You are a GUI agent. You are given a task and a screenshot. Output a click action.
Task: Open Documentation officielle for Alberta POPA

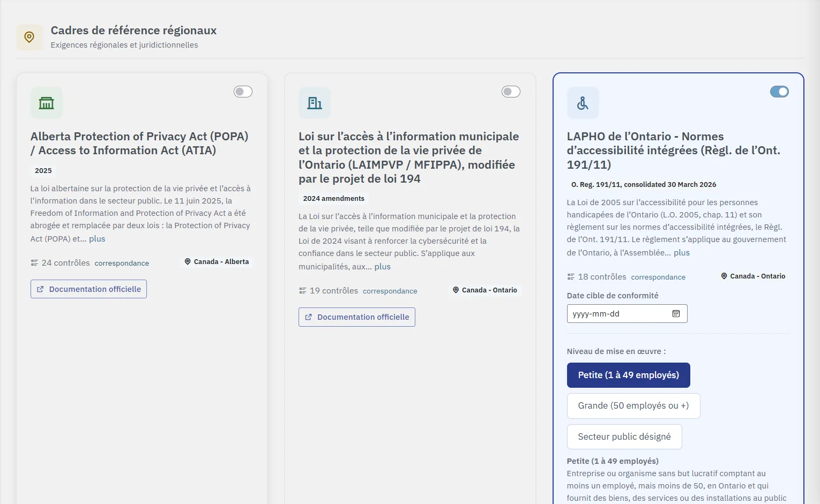tap(88, 289)
